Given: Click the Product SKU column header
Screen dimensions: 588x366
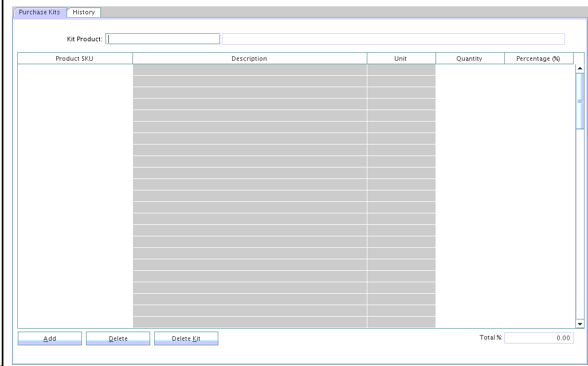Looking at the screenshot, I should [x=75, y=59].
